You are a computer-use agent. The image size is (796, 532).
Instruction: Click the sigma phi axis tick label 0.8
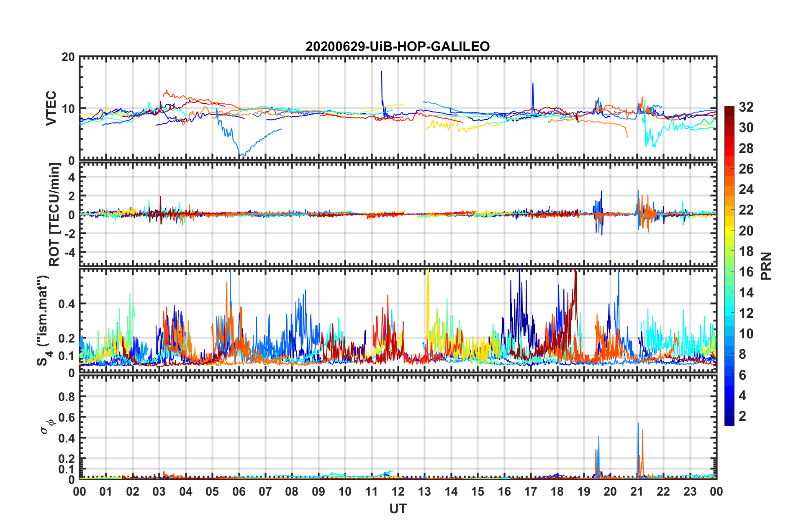pyautogui.click(x=66, y=396)
